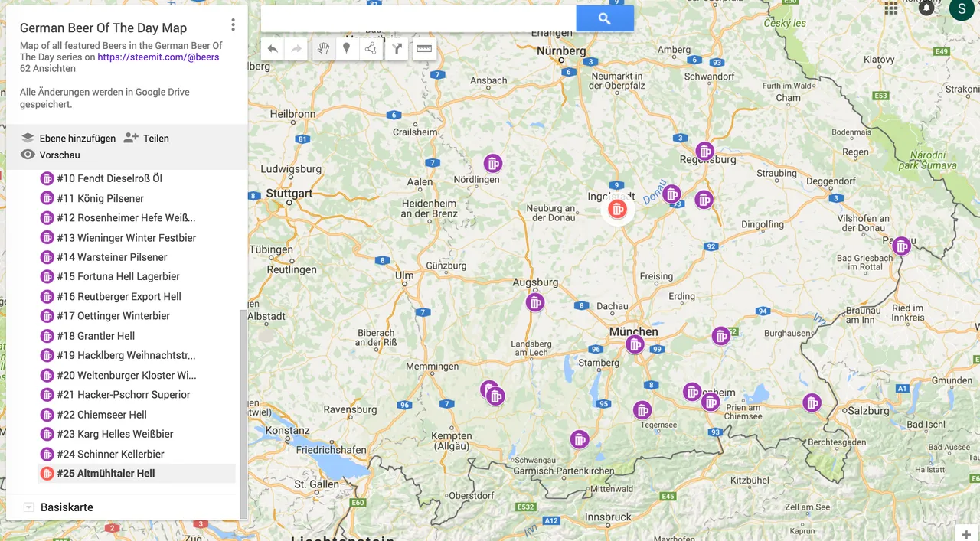The width and height of the screenshot is (980, 541).
Task: Open the Google apps grid icon
Action: [891, 8]
